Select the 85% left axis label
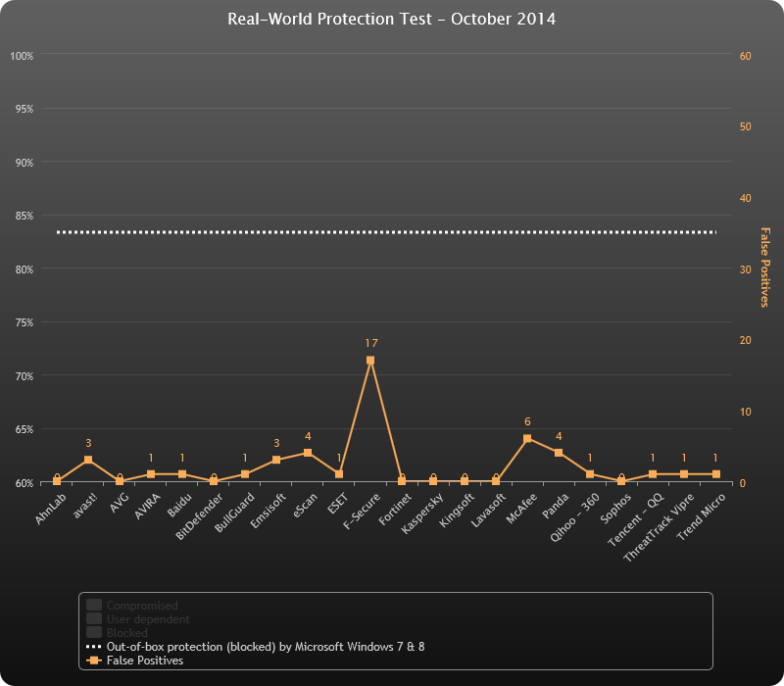This screenshot has height=686, width=784. (24, 216)
